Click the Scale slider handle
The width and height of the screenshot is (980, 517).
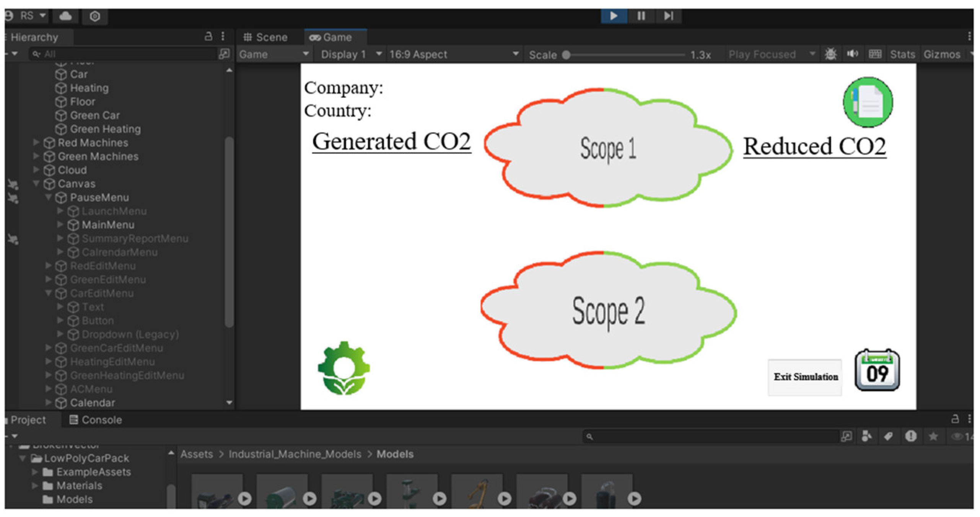click(566, 55)
